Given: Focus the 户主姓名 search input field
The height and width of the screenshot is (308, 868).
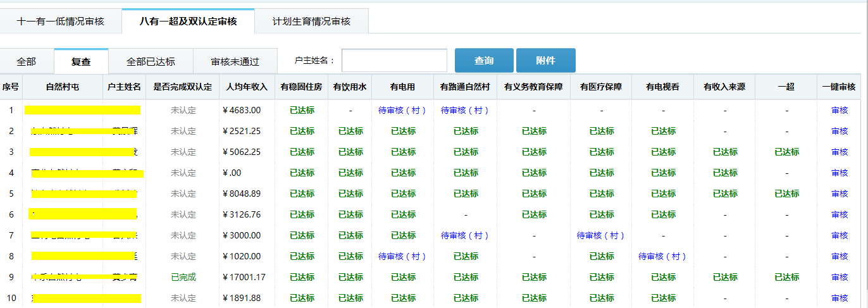Looking at the screenshot, I should coord(394,61).
